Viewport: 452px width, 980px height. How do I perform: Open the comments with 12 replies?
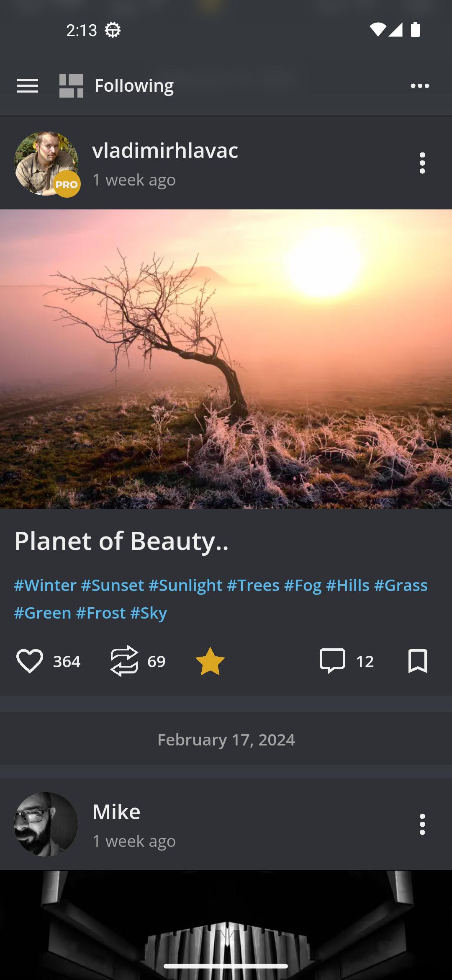(332, 661)
